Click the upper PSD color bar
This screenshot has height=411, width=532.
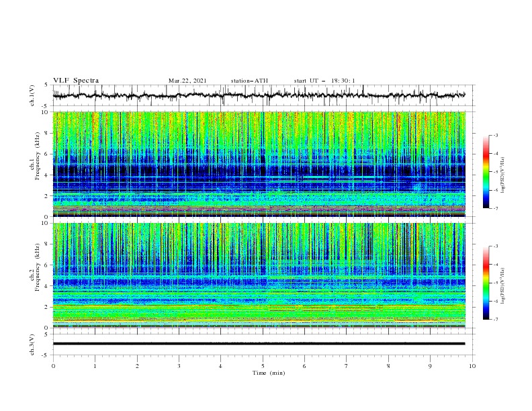coord(486,172)
